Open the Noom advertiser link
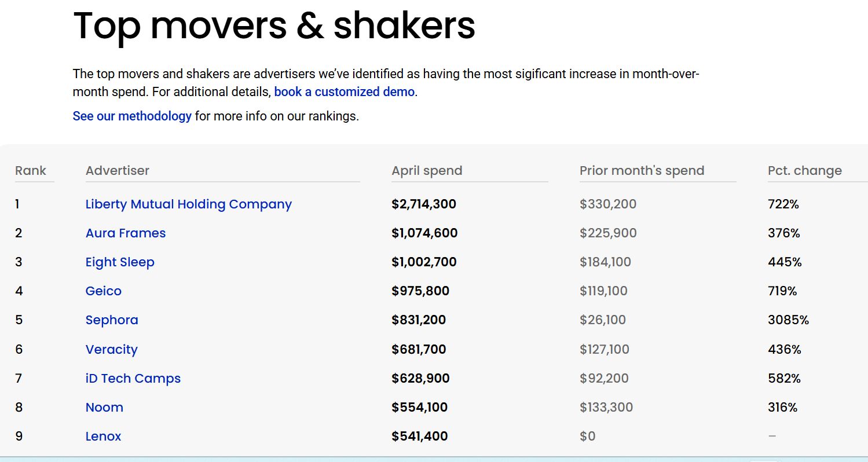Screen dimensions: 868x462 (x=104, y=408)
